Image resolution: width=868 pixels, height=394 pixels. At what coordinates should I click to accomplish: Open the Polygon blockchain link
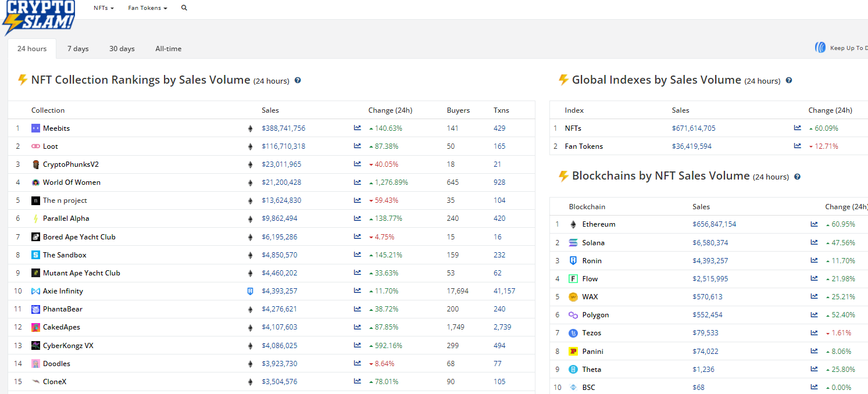click(x=596, y=315)
